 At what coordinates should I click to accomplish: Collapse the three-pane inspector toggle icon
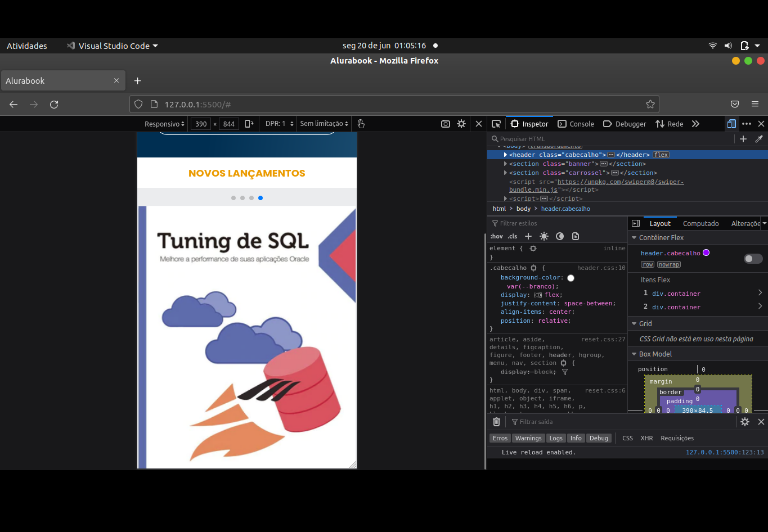636,223
